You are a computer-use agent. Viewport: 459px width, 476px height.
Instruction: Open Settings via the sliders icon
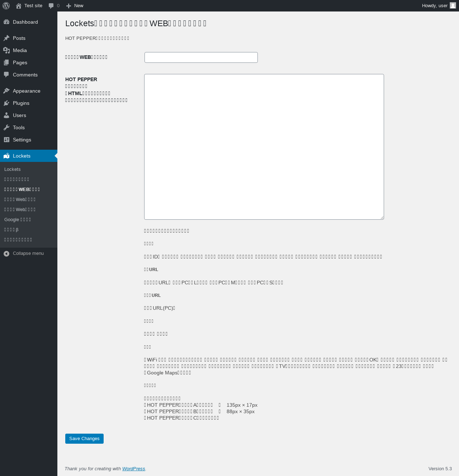tap(6, 140)
